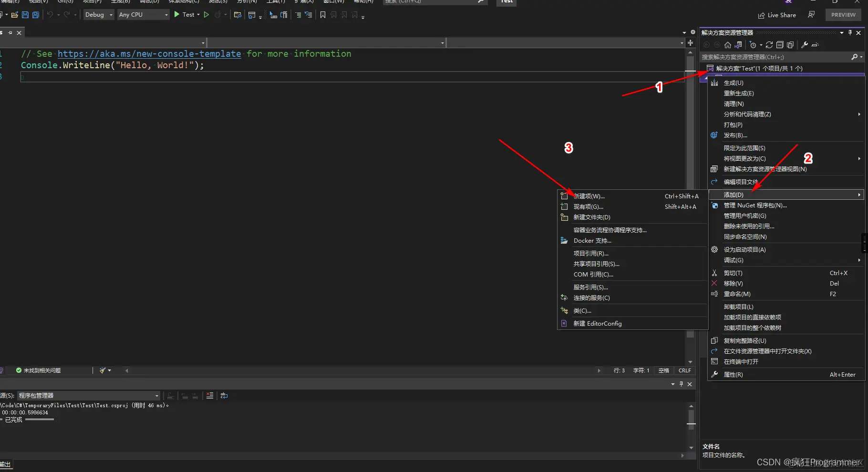The width and height of the screenshot is (868, 472).
Task: Click split editor icon above scrollbar
Action: [690, 43]
